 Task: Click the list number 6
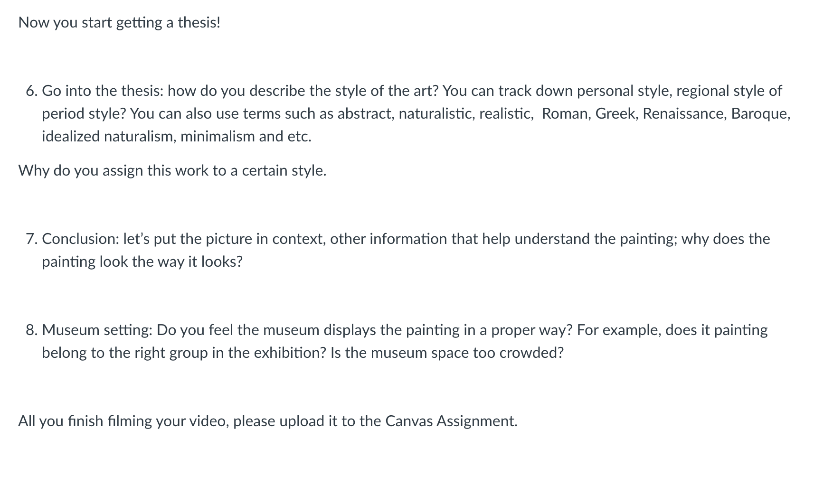point(31,91)
